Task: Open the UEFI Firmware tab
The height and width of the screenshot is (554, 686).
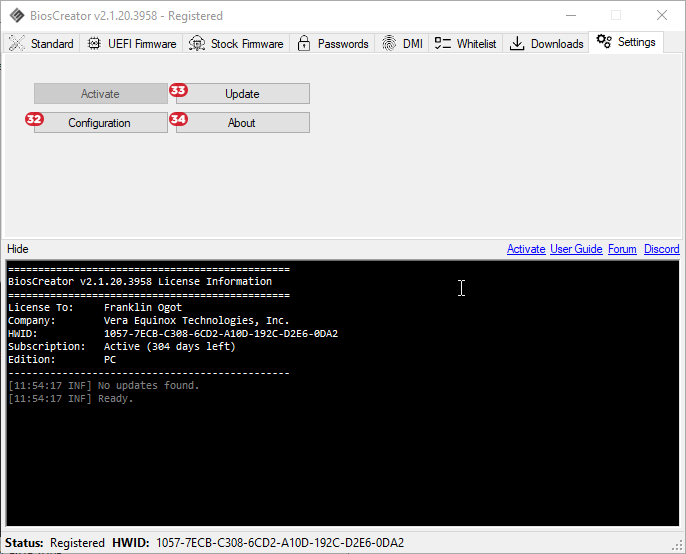Action: coord(131,43)
